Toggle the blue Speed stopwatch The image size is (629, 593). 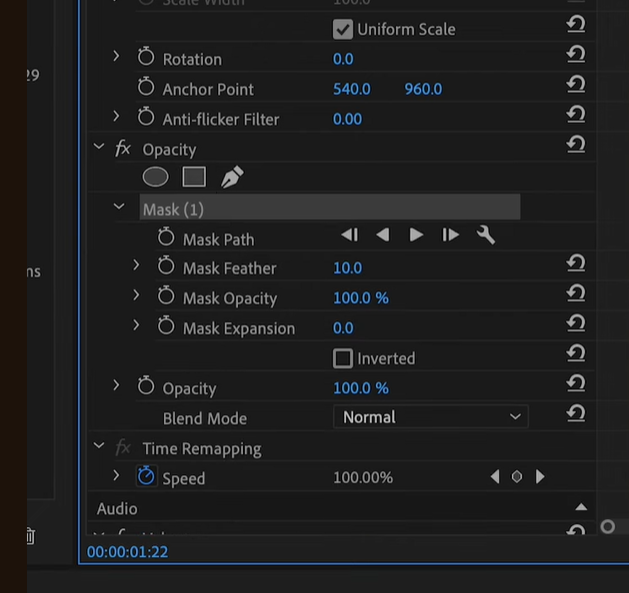[146, 476]
